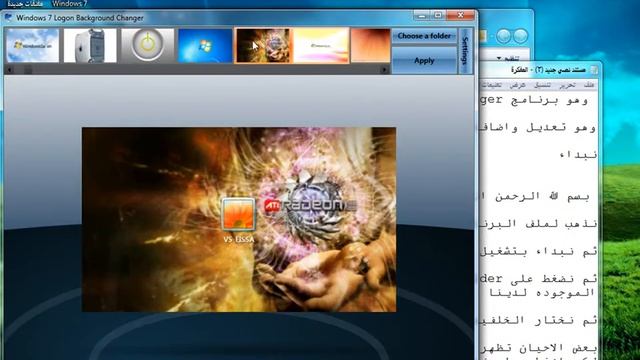Click Notepad line beginning with بسم الله
The image size is (640, 360).
[x=535, y=197]
